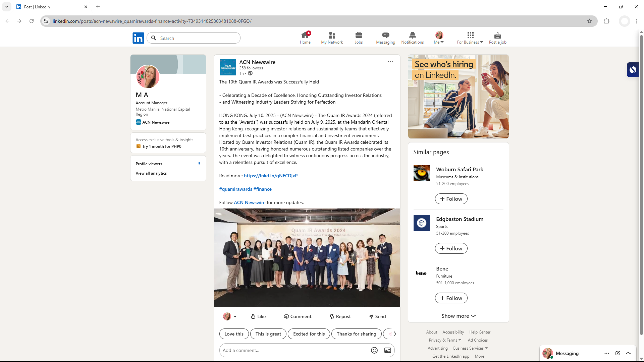Open the Quam IR Awards group photo
644x362 pixels.
click(307, 258)
